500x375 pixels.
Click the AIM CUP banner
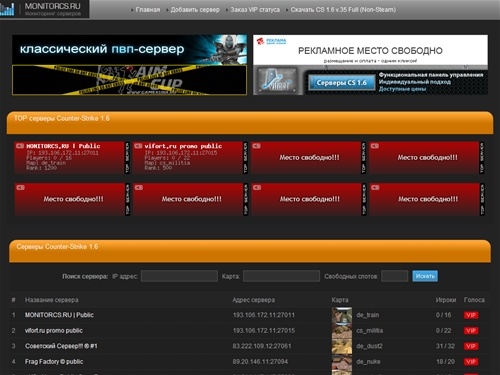130,80
